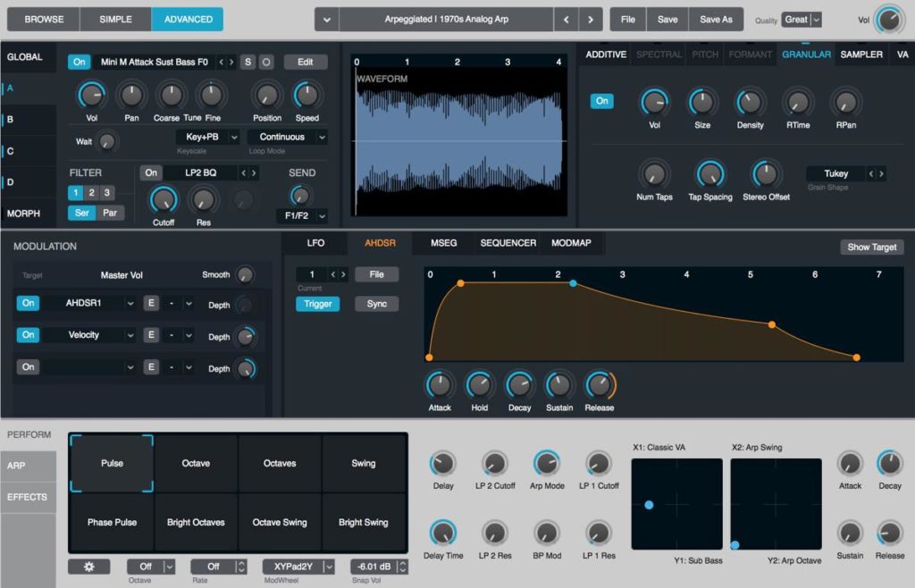Click the E button in the AHDSR1 row
The image size is (915, 588).
152,304
